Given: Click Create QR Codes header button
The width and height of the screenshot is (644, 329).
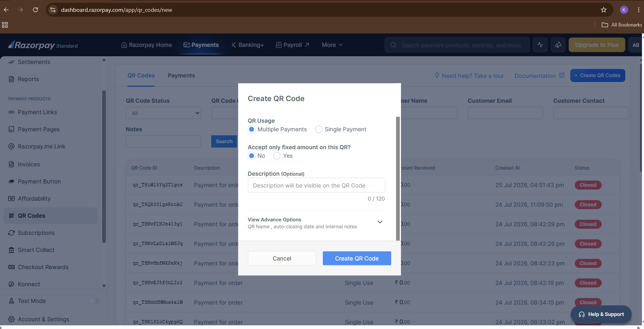Looking at the screenshot, I should [x=598, y=75].
